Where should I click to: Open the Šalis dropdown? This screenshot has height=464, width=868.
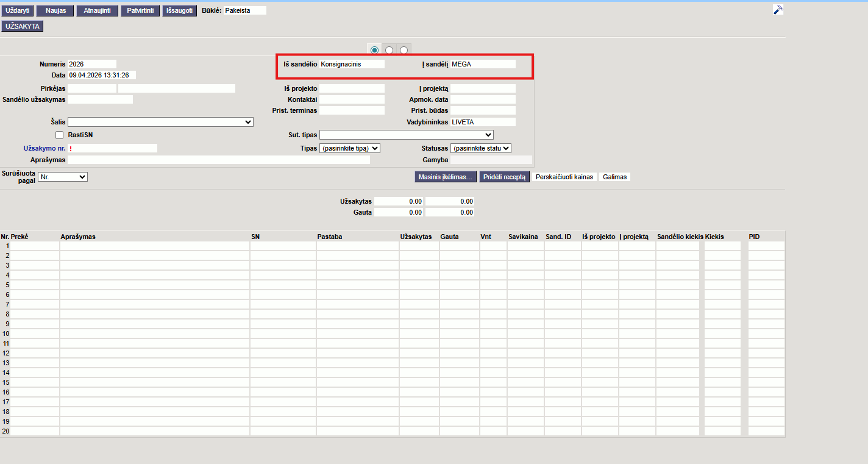[160, 122]
